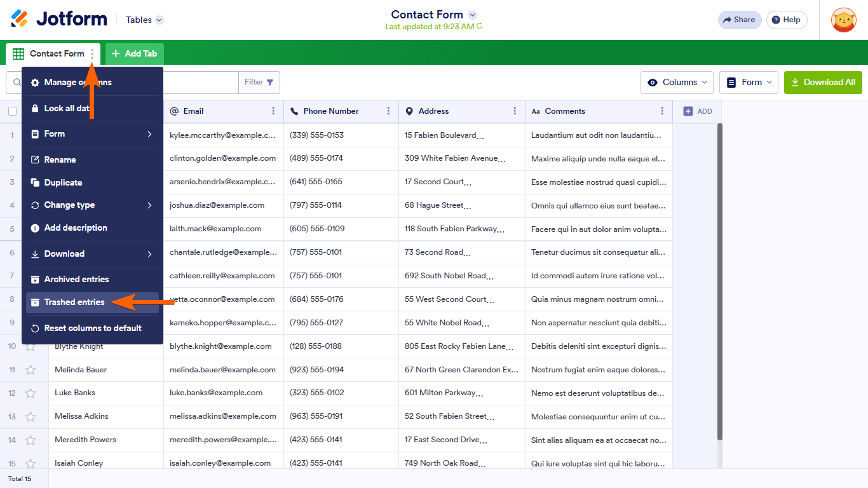
Task: Star the Blythe Knight row
Action: tap(31, 346)
